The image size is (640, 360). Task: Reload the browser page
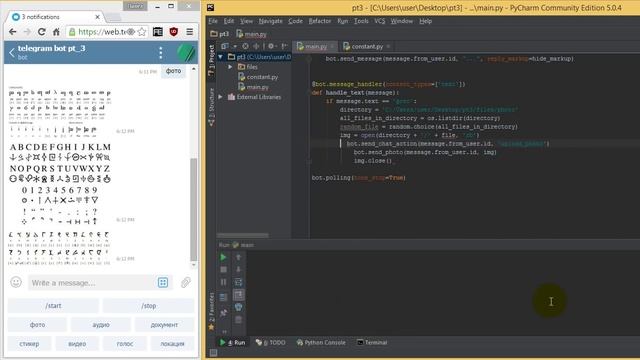41,32
